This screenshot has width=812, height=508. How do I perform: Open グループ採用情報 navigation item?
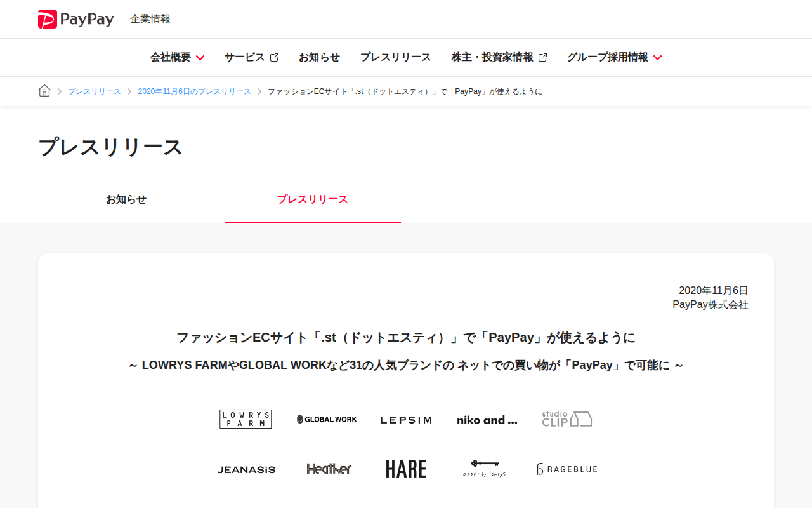614,57
